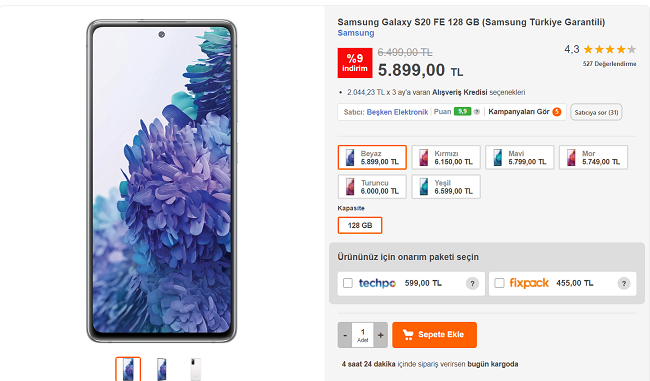Screen dimensions: 650x381
Task: Click the techpo help question mark icon
Action: pos(472,284)
